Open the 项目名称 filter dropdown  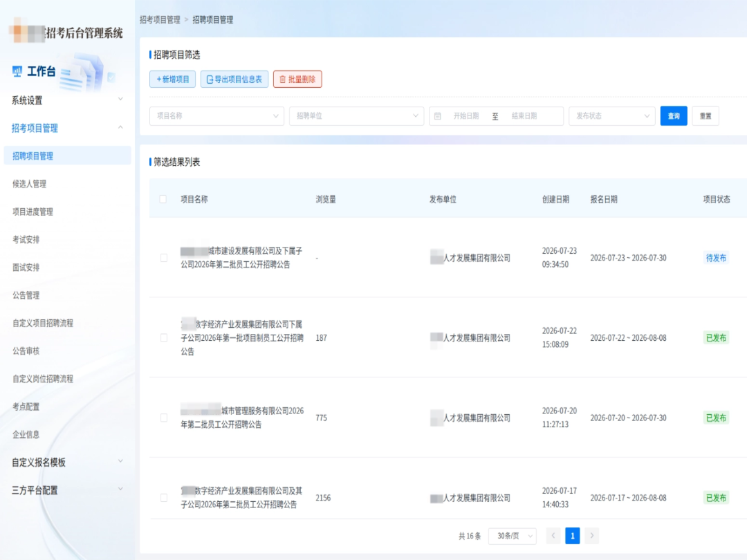click(x=216, y=115)
